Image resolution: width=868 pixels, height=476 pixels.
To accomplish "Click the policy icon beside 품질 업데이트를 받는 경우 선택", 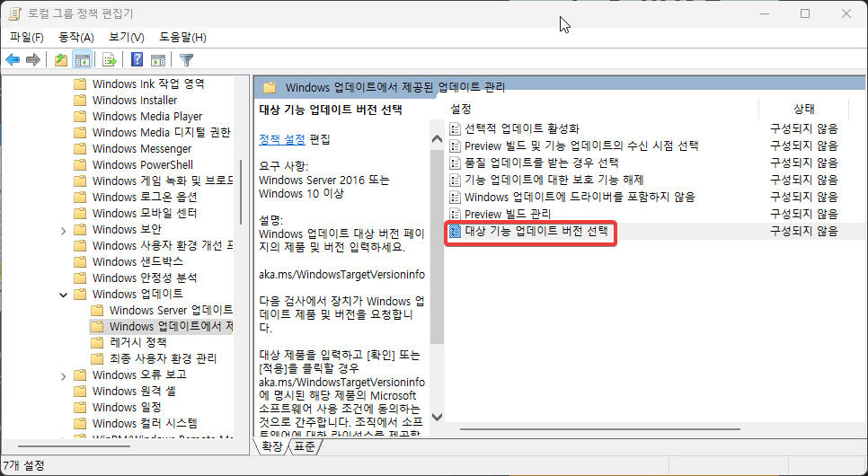I will pos(455,163).
